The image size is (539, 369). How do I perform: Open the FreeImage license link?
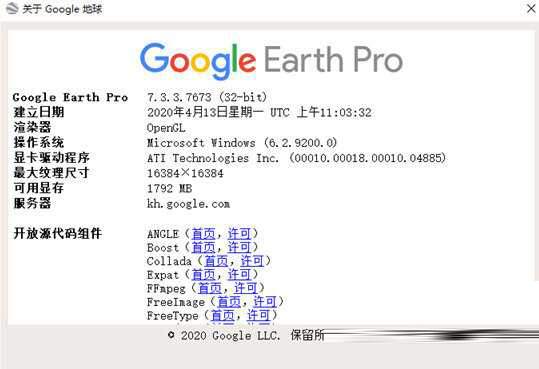click(265, 302)
